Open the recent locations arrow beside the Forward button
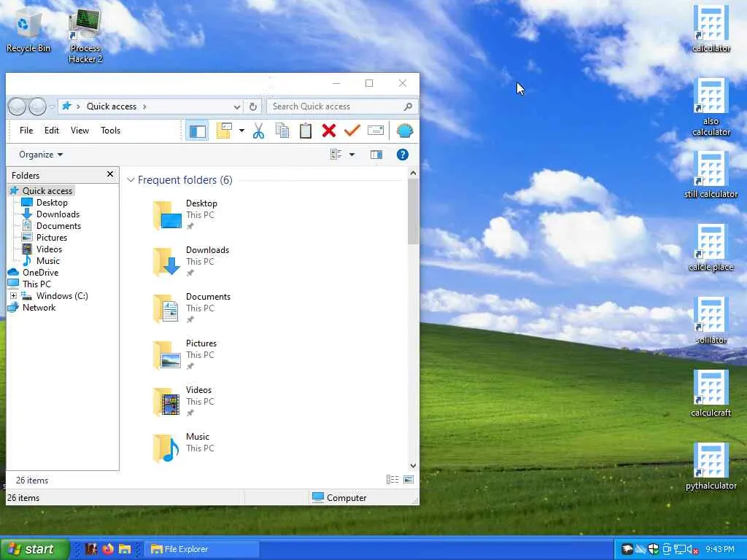Image resolution: width=747 pixels, height=560 pixels. pos(52,106)
